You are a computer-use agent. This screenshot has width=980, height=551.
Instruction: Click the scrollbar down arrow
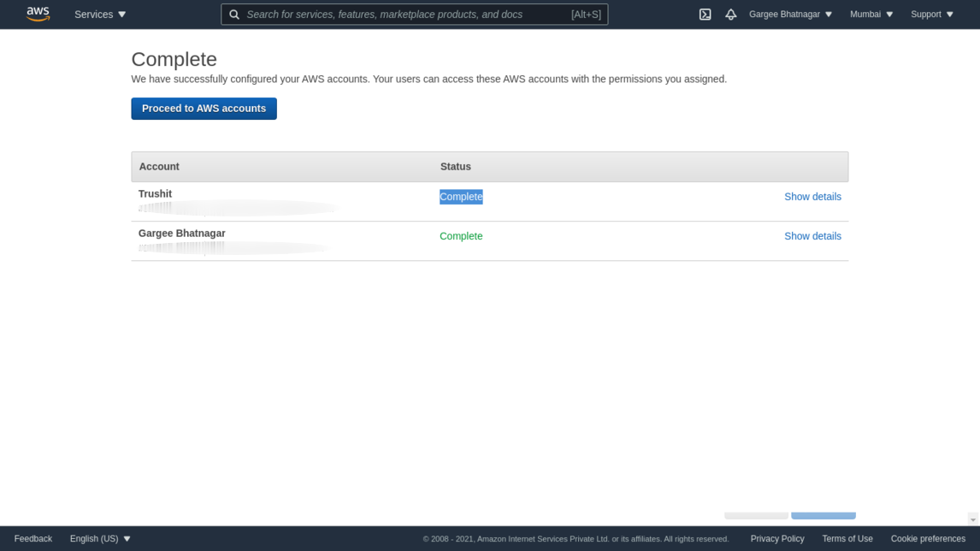click(973, 519)
